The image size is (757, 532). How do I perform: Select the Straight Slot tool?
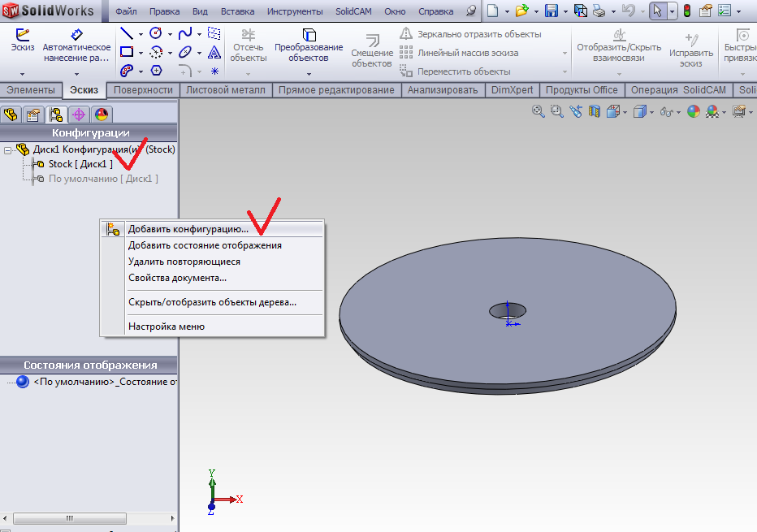tap(127, 71)
